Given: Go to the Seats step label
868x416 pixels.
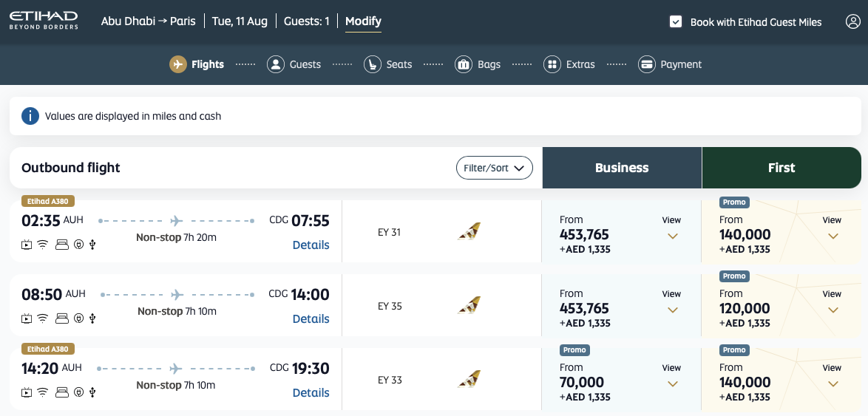Looking at the screenshot, I should [399, 64].
